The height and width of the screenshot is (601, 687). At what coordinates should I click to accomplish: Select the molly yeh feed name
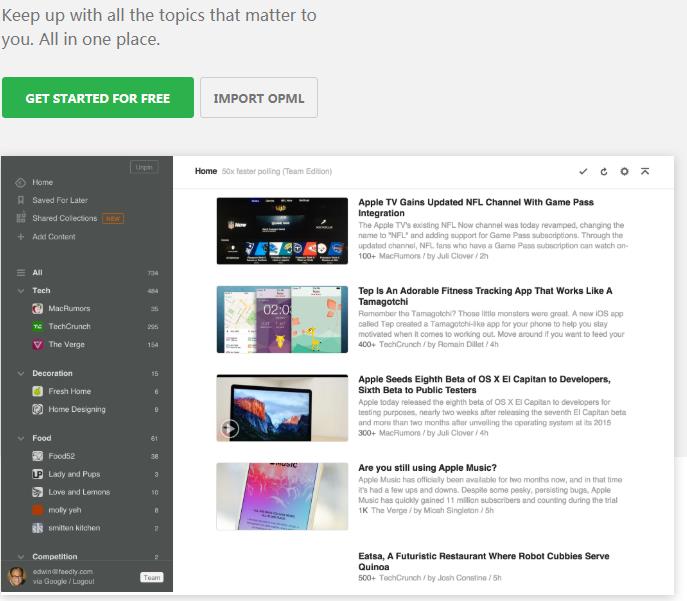click(x=64, y=510)
